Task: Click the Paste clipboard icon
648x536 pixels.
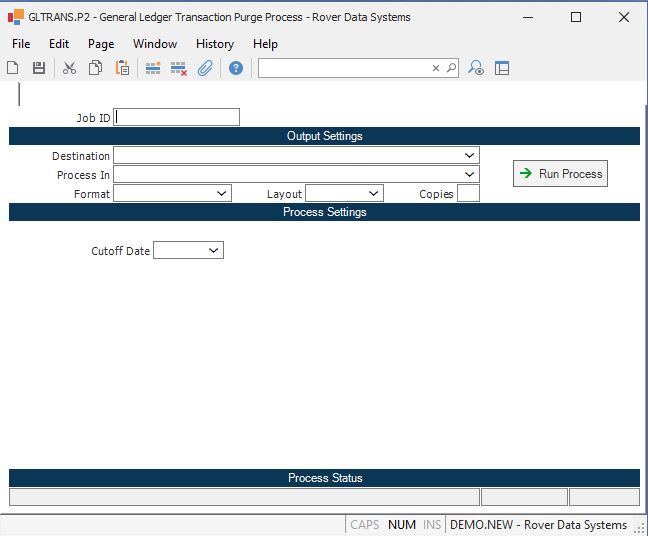Action: (x=122, y=68)
